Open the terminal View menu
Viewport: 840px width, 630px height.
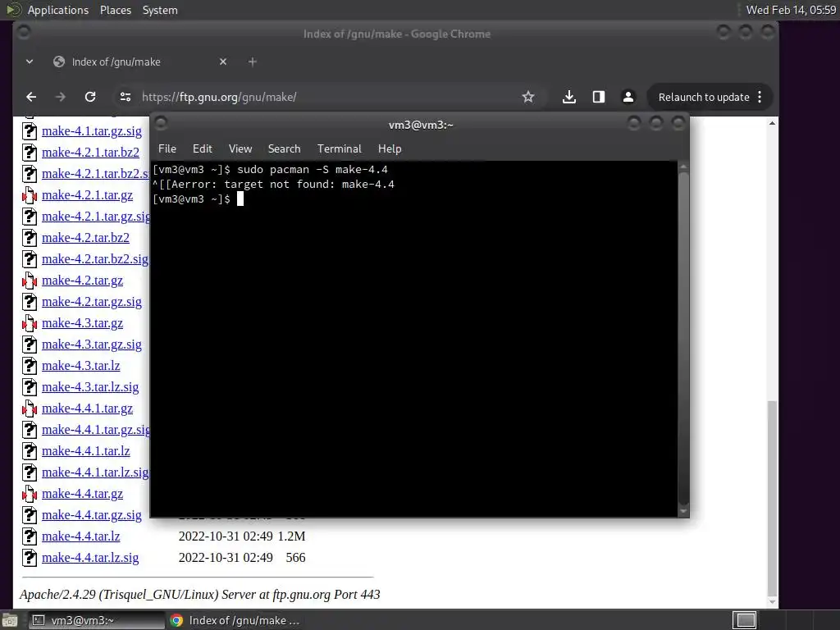pyautogui.click(x=240, y=149)
